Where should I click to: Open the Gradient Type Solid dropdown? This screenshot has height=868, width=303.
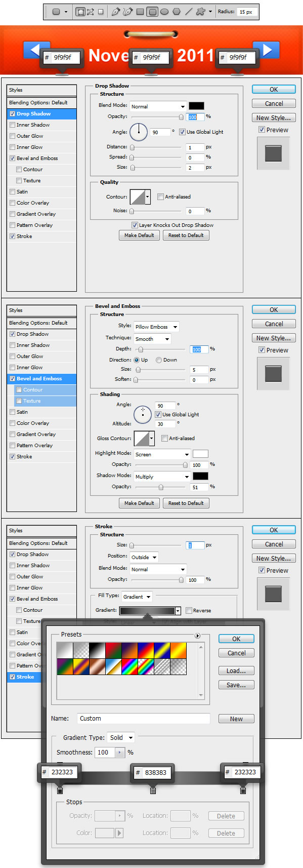[121, 738]
